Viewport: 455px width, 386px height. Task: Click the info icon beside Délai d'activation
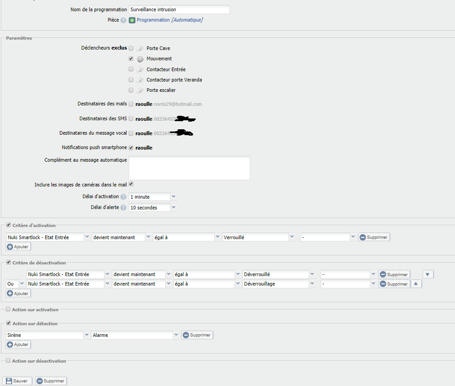pos(123,197)
